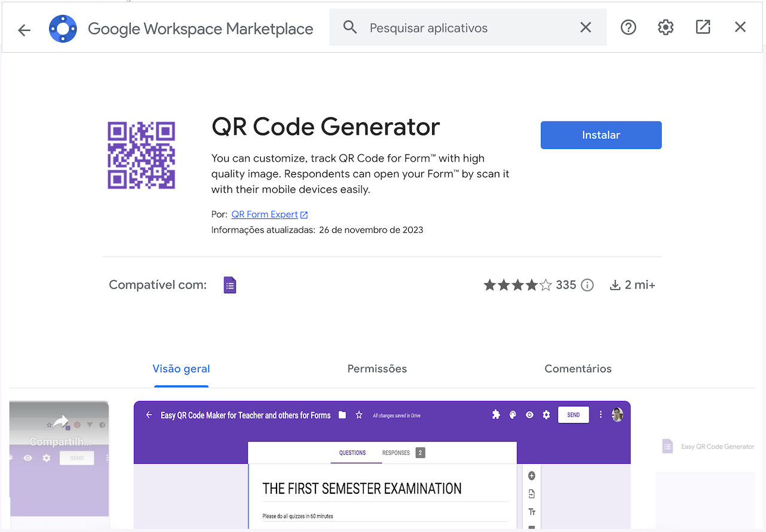Screen dimensions: 766x532
Task: Click the Pesquisar aplicativos search field
Action: [x=468, y=28]
